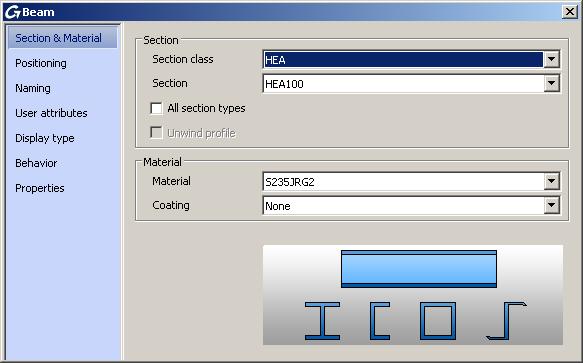Expand the Material S235JRG2 dropdown arrow
This screenshot has width=583, height=363.
pyautogui.click(x=551, y=182)
